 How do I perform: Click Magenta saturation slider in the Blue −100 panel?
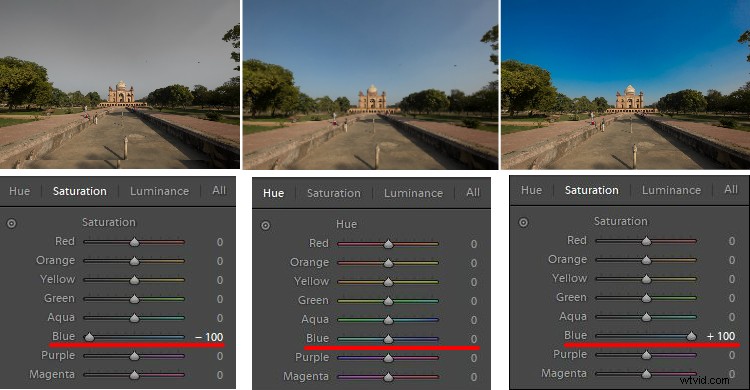click(x=134, y=375)
